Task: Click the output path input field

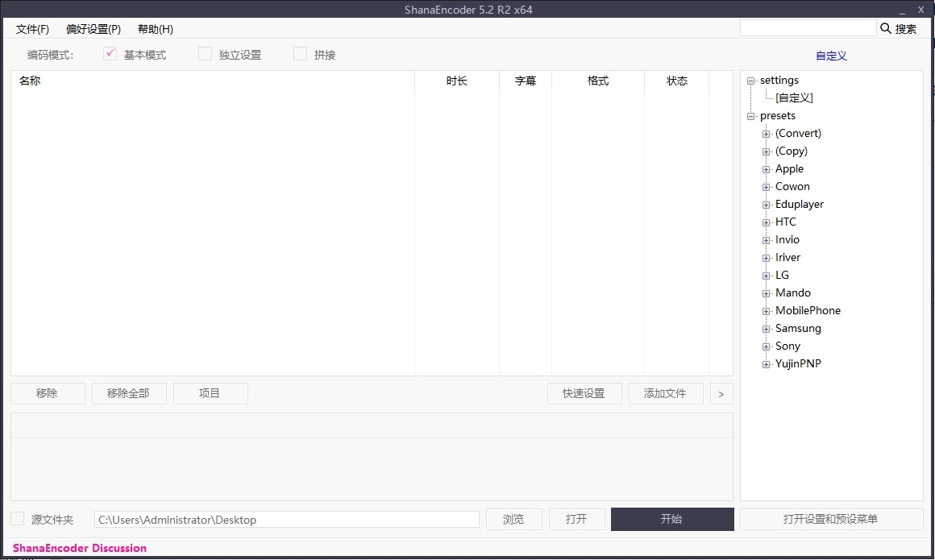Action: [x=286, y=519]
